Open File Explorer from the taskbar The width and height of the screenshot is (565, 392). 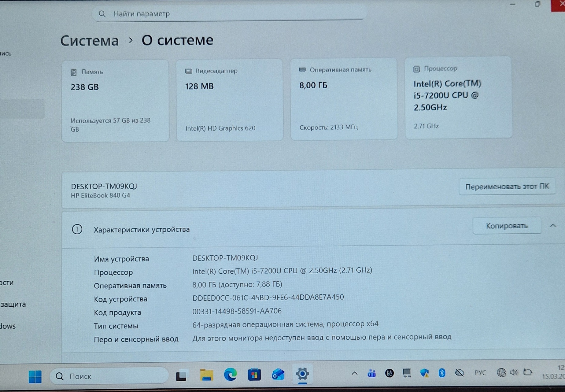point(206,375)
